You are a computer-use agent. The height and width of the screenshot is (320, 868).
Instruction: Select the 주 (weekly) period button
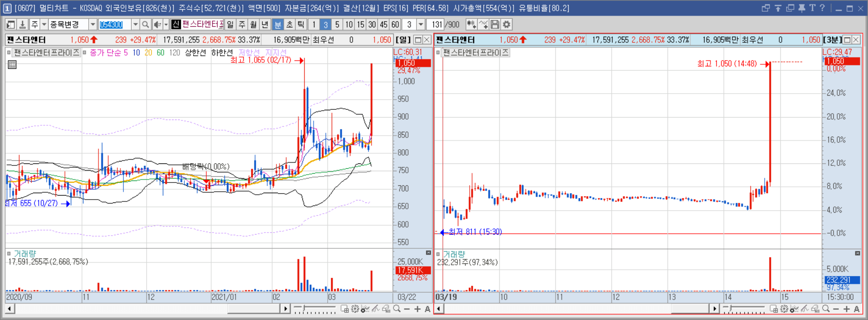[x=242, y=24]
